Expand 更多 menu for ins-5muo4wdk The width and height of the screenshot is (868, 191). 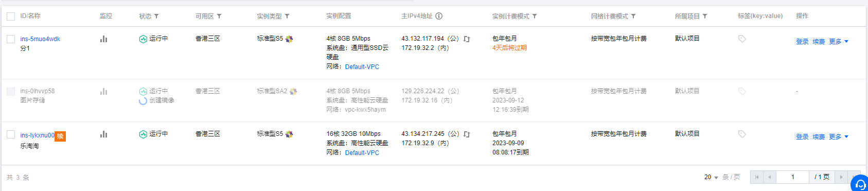click(x=839, y=42)
